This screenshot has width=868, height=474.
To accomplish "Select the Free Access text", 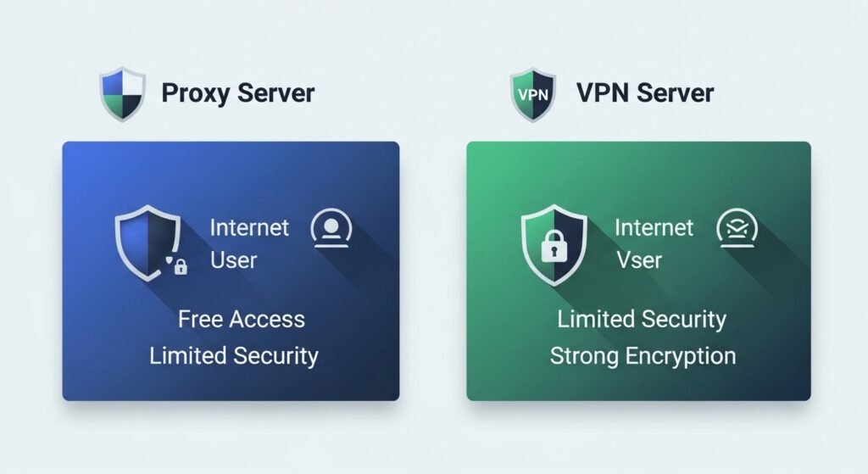I will click(242, 320).
